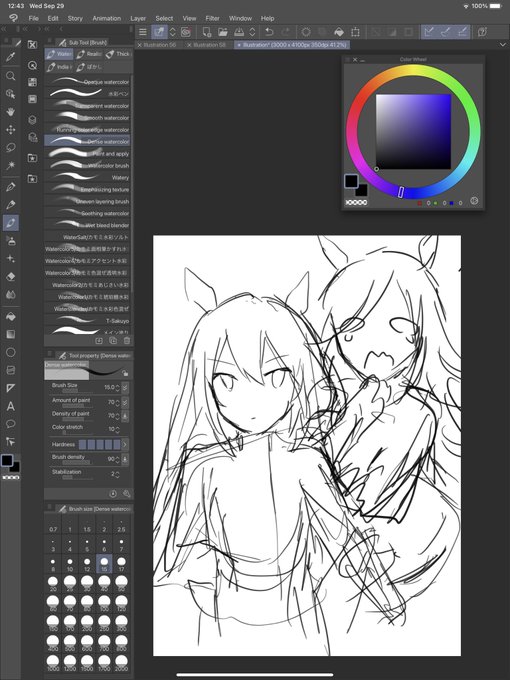510x680 pixels.
Task: Adjust Stabilization value stepper arrows
Action: coord(117,474)
